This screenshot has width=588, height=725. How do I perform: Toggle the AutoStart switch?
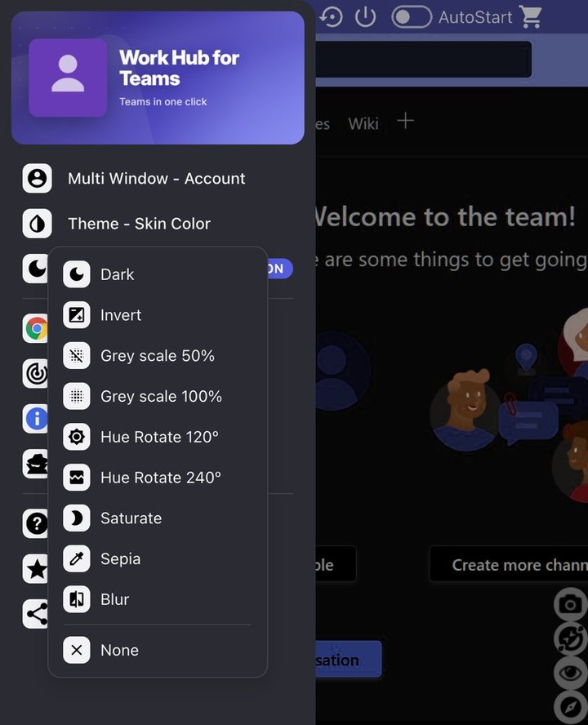pyautogui.click(x=412, y=17)
